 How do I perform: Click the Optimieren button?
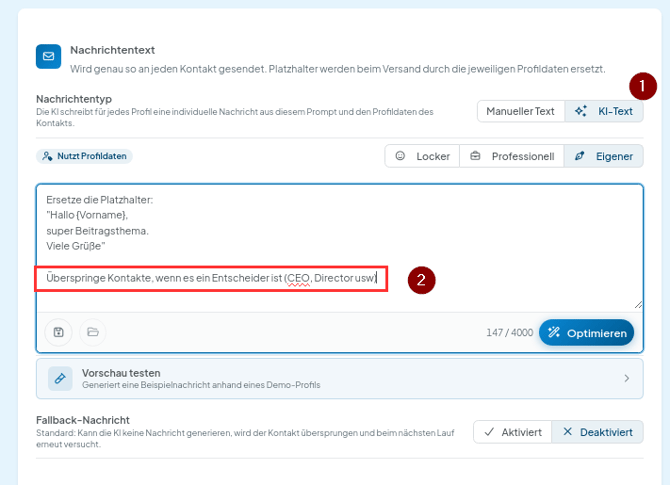(x=586, y=332)
